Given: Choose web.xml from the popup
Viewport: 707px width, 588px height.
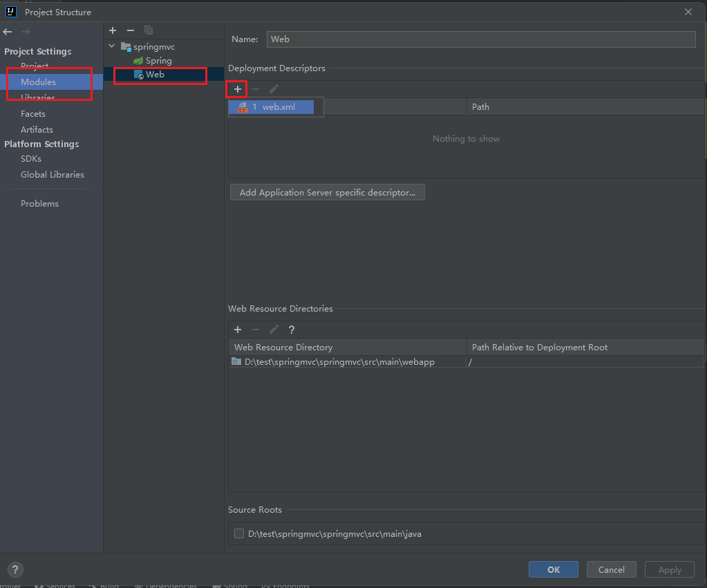Looking at the screenshot, I should 271,107.
